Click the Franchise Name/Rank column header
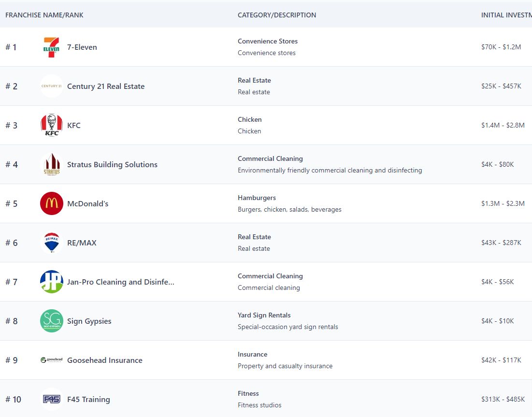The width and height of the screenshot is (532, 417). point(44,15)
